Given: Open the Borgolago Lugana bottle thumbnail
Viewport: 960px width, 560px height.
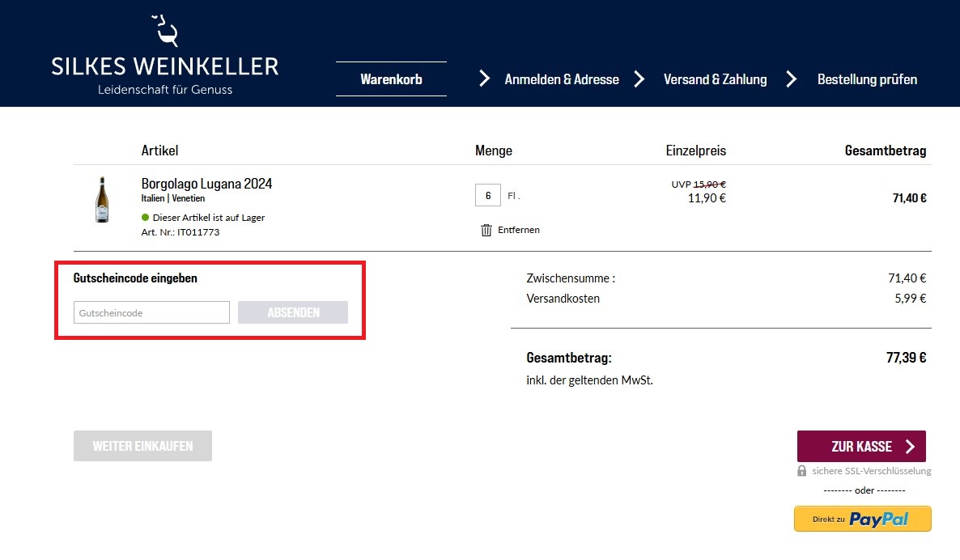Looking at the screenshot, I should click(102, 200).
